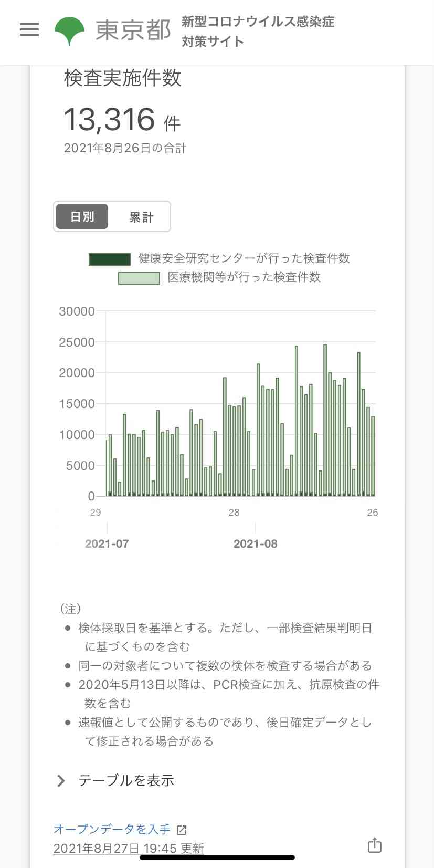This screenshot has width=434, height=868.
Task: Tap the green ginkgo leaf Tokyo logo
Action: coord(69,31)
